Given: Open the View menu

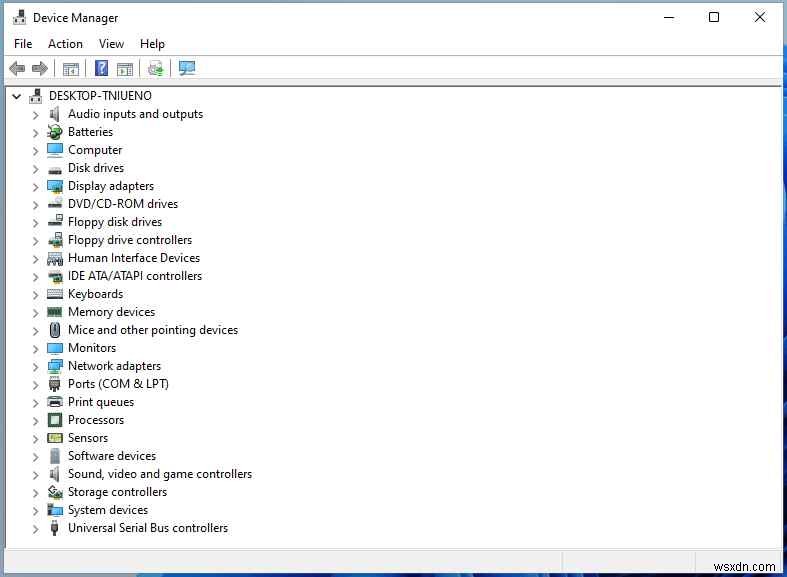Looking at the screenshot, I should pyautogui.click(x=111, y=44).
